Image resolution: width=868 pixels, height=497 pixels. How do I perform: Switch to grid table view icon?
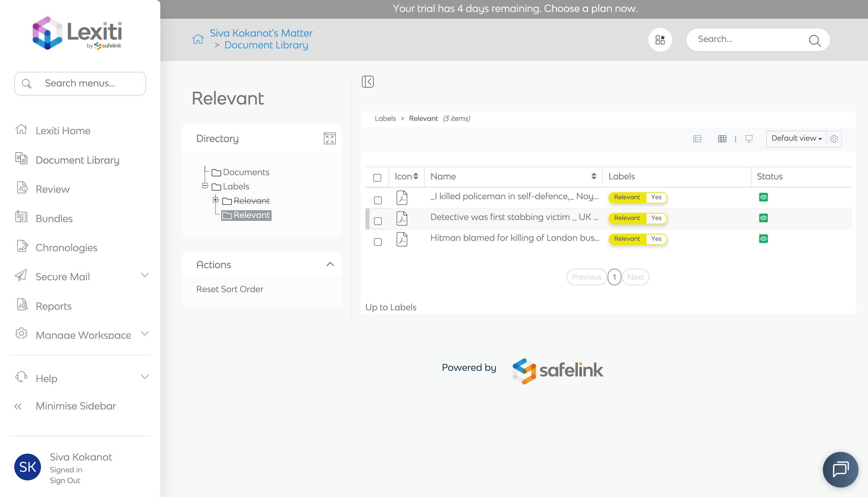[722, 139]
